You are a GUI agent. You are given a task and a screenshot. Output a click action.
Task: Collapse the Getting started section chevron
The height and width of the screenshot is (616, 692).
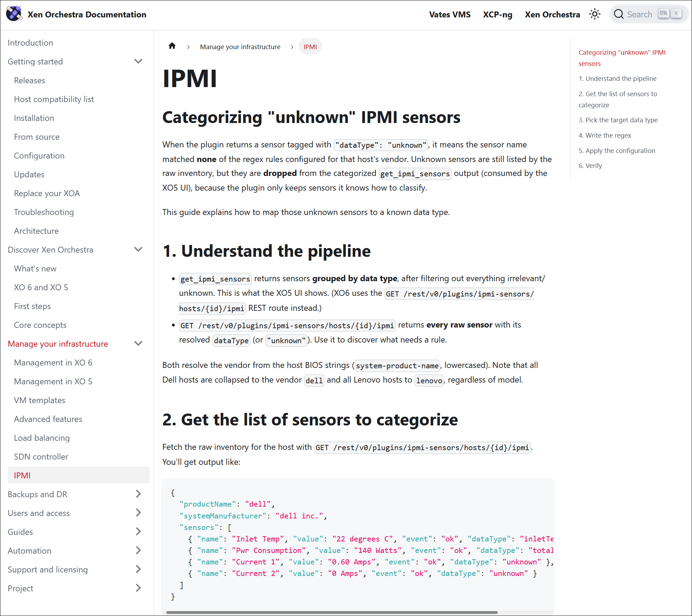(x=138, y=62)
